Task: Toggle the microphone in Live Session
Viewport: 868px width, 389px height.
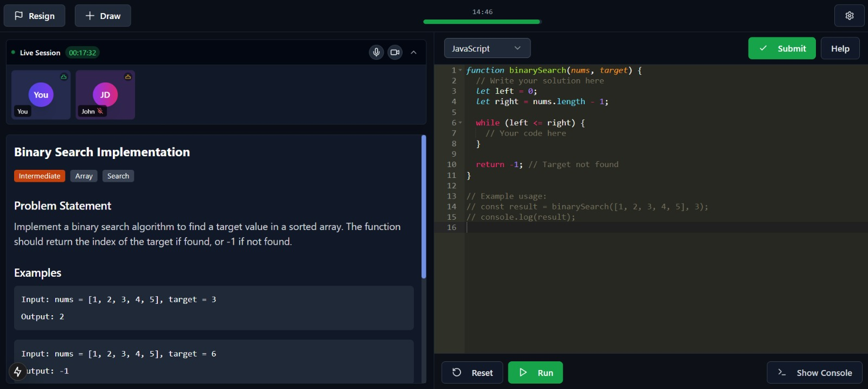Action: 376,52
